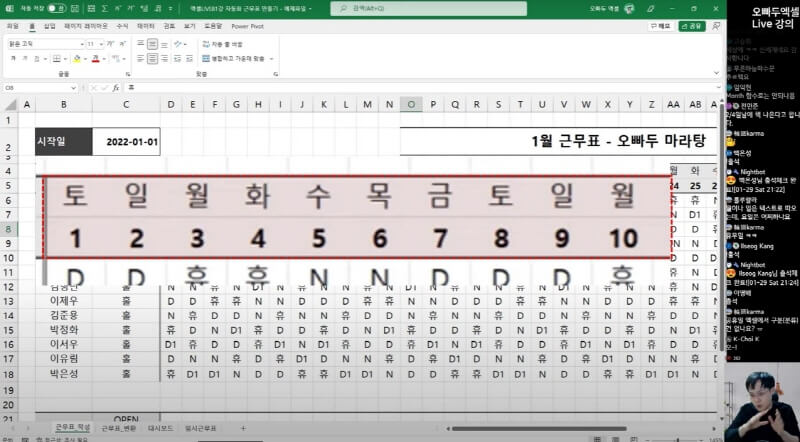Viewport: 800px width, 442px height.
Task: Select column O header
Action: pos(411,105)
